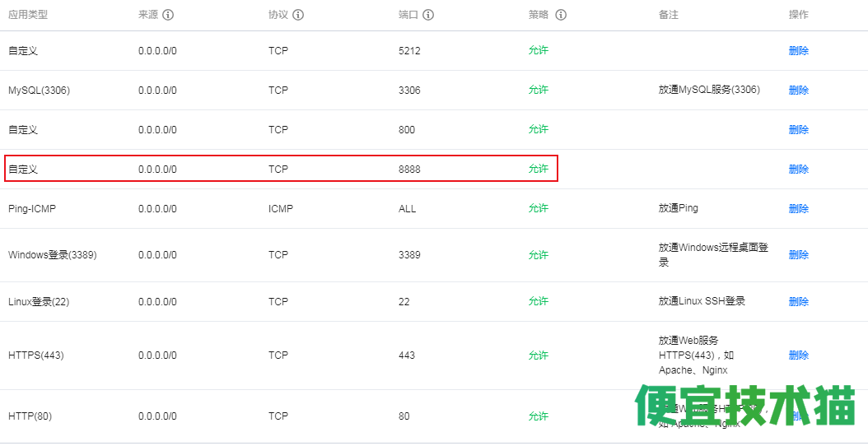Click info icon next to 端口 header

[428, 15]
